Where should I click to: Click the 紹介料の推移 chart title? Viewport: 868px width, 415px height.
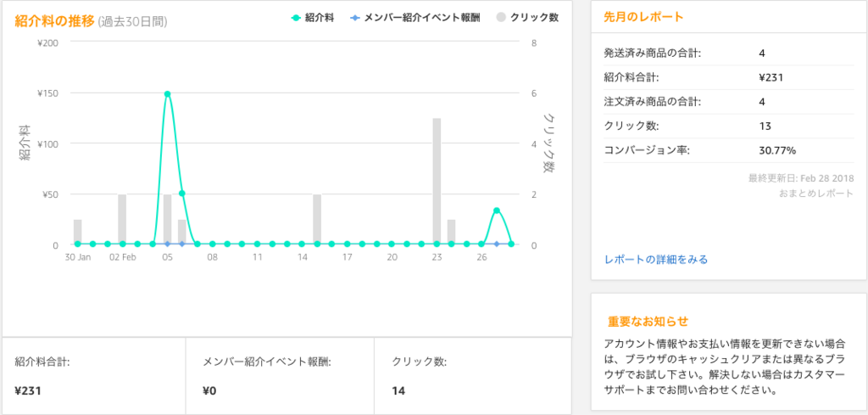54,21
